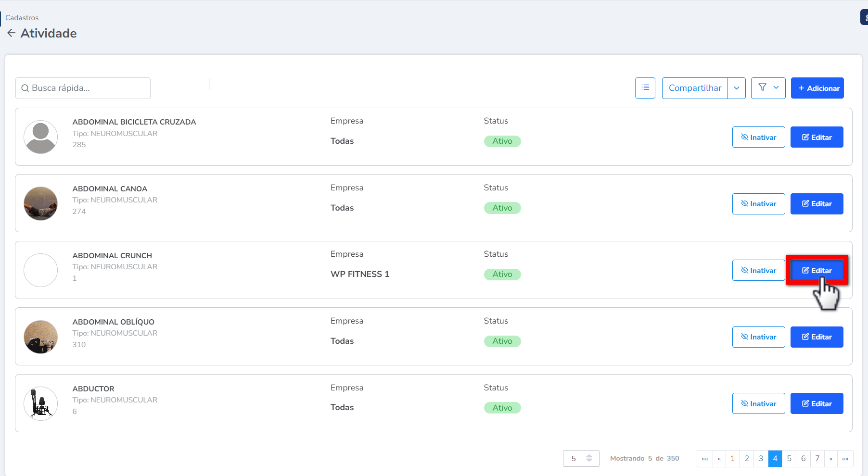
Task: Click the ABDUCTOR machine avatar icon
Action: coord(41,403)
